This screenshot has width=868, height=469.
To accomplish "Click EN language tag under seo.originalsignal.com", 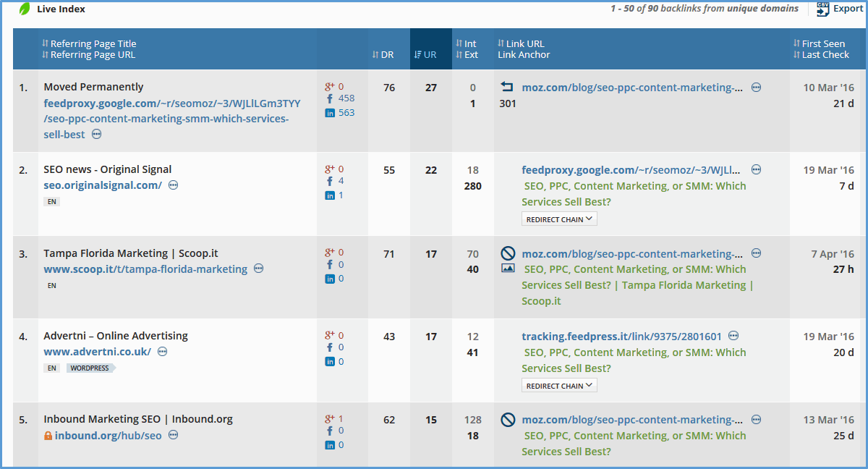I will coord(52,202).
